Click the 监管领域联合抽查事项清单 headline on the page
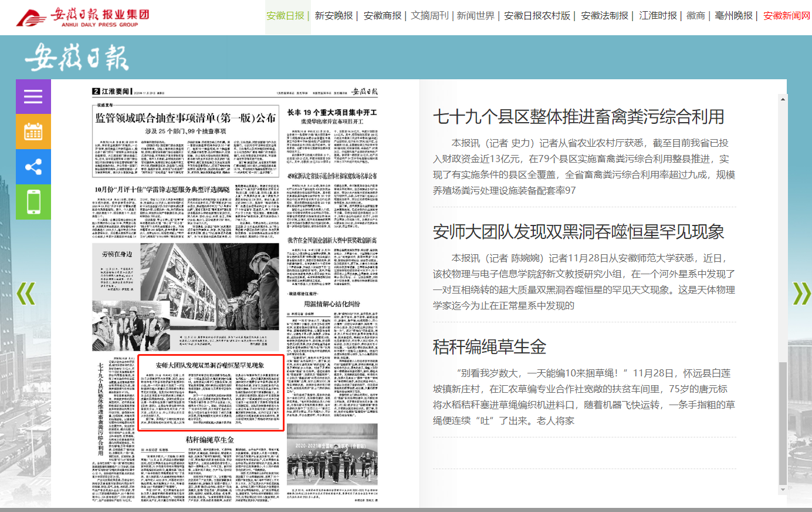812x512 pixels. coord(185,118)
